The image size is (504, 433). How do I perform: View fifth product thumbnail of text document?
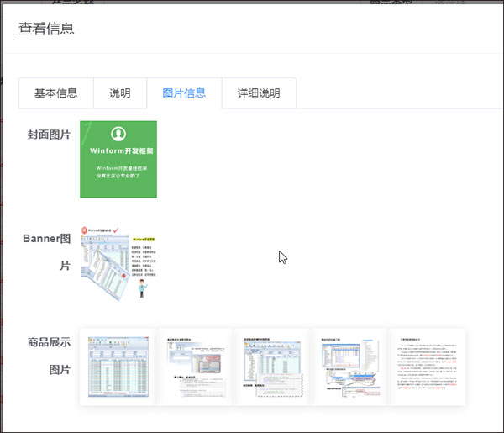[427, 367]
